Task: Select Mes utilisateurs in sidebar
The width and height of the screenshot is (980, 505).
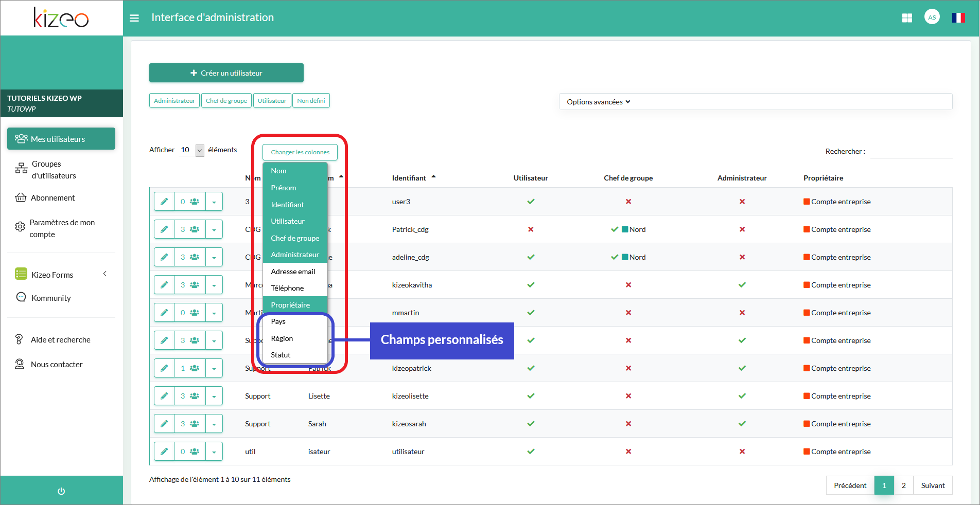Action: 61,139
